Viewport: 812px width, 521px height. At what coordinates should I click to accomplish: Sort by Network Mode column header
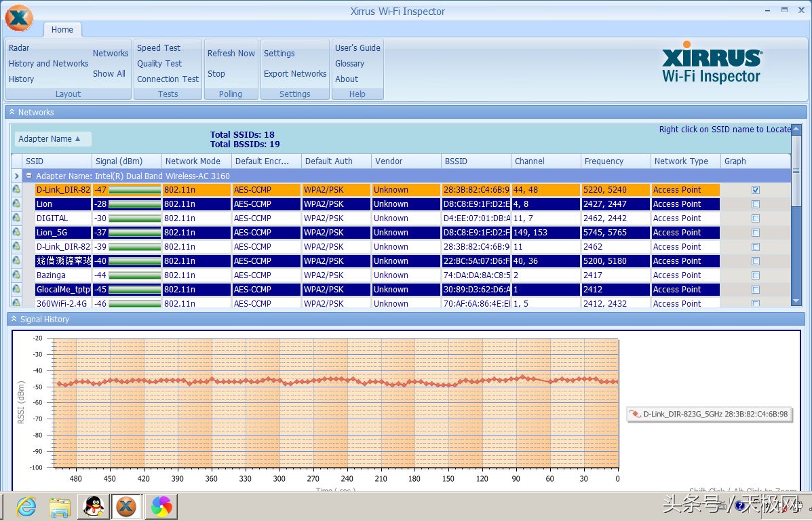click(x=197, y=161)
